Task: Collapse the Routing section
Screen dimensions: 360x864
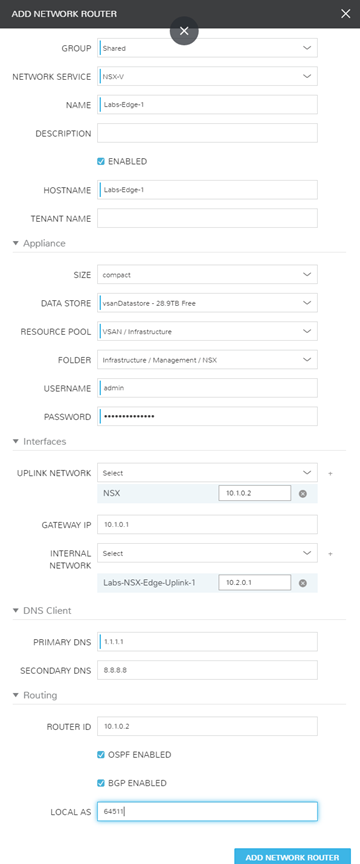Action: pos(16,695)
